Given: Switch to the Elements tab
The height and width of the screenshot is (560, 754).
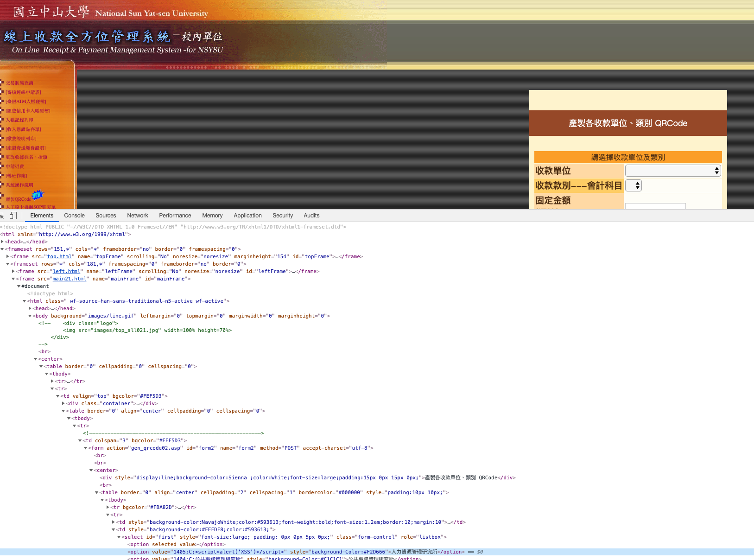Looking at the screenshot, I should pos(42,216).
